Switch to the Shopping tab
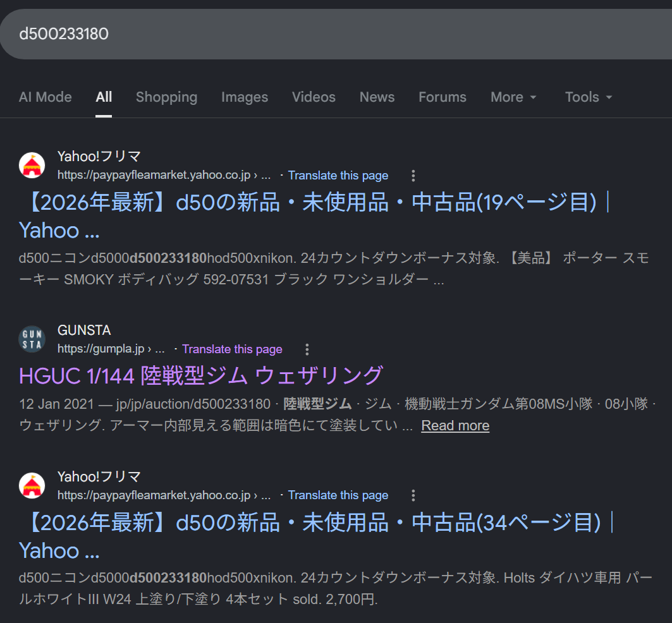 click(x=166, y=97)
